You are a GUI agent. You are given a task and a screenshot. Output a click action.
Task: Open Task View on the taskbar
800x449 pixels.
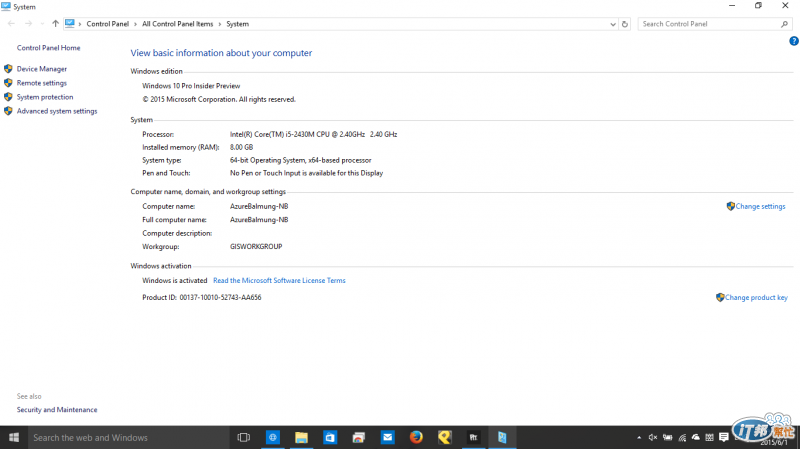pos(243,437)
